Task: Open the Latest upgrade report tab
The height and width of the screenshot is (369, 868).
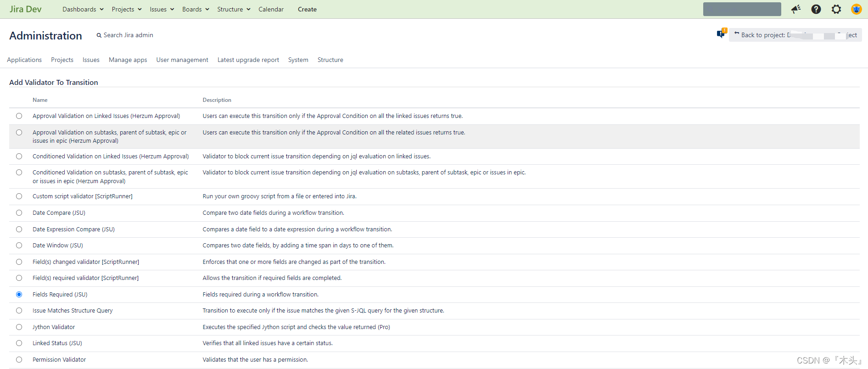Action: pos(248,60)
